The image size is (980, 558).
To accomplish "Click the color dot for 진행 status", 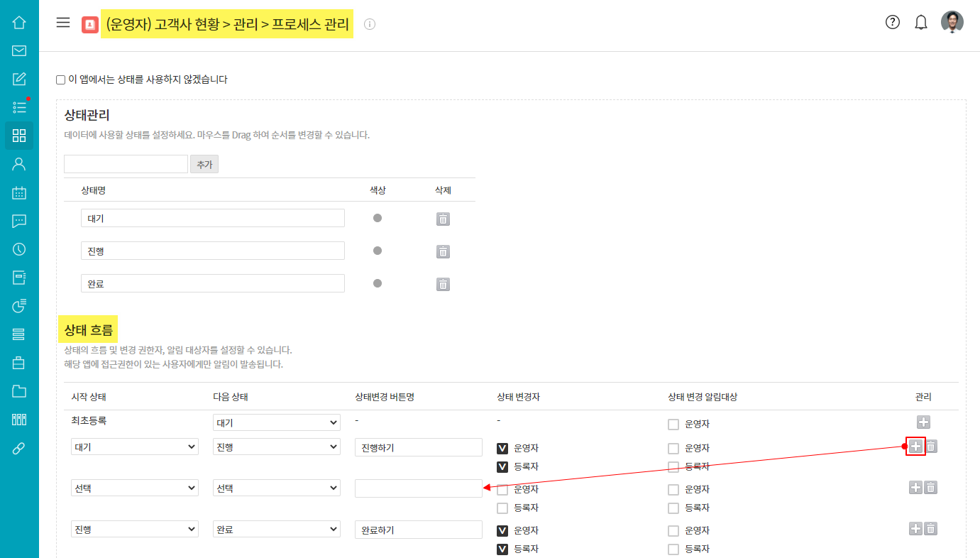I will pos(378,251).
